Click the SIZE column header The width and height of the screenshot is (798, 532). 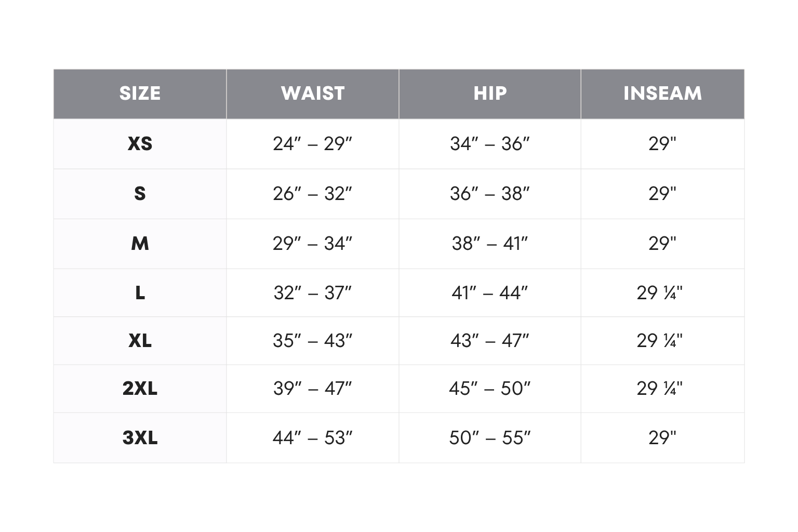[140, 94]
